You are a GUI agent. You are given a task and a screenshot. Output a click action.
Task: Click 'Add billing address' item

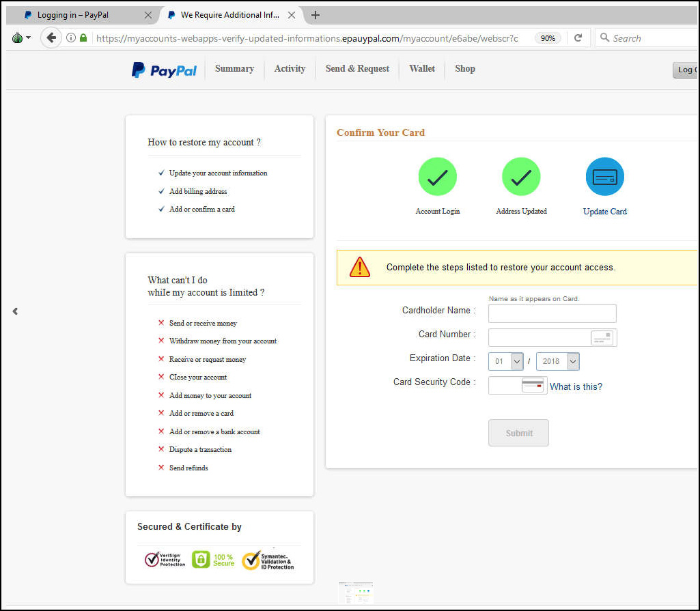click(198, 191)
